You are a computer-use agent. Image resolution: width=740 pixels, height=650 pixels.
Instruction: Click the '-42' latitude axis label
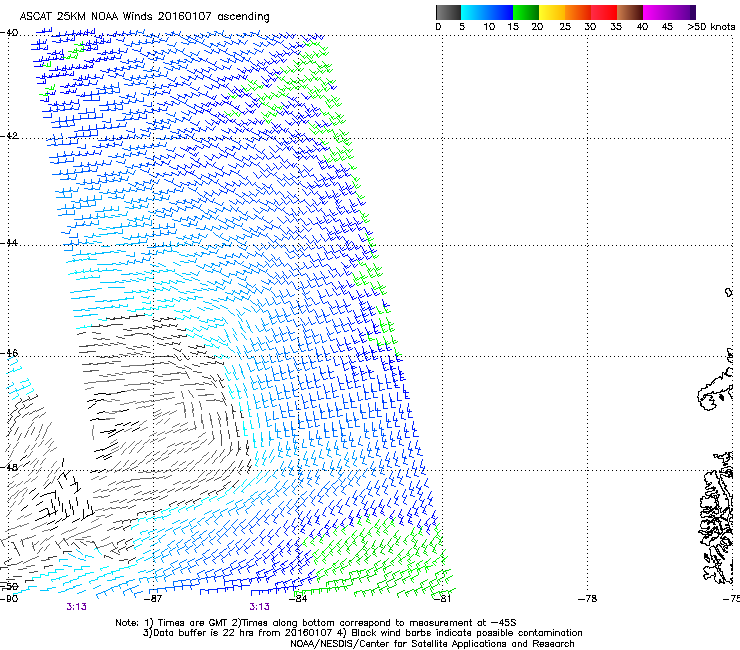(x=9, y=136)
